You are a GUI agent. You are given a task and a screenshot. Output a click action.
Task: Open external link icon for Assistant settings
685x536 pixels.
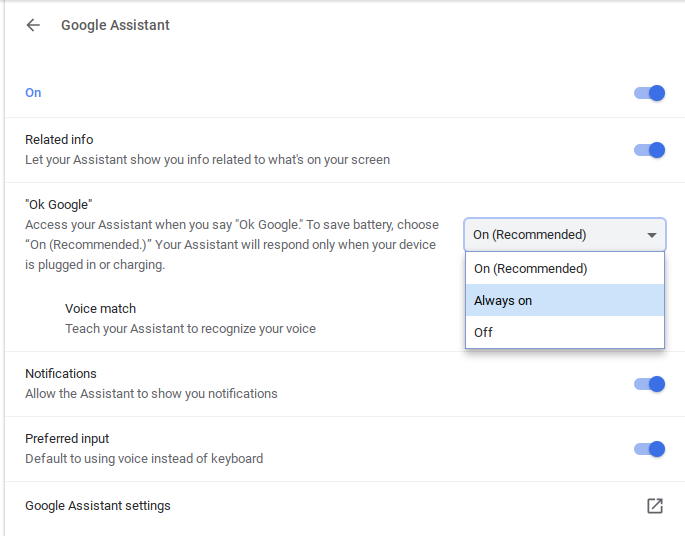tap(655, 506)
